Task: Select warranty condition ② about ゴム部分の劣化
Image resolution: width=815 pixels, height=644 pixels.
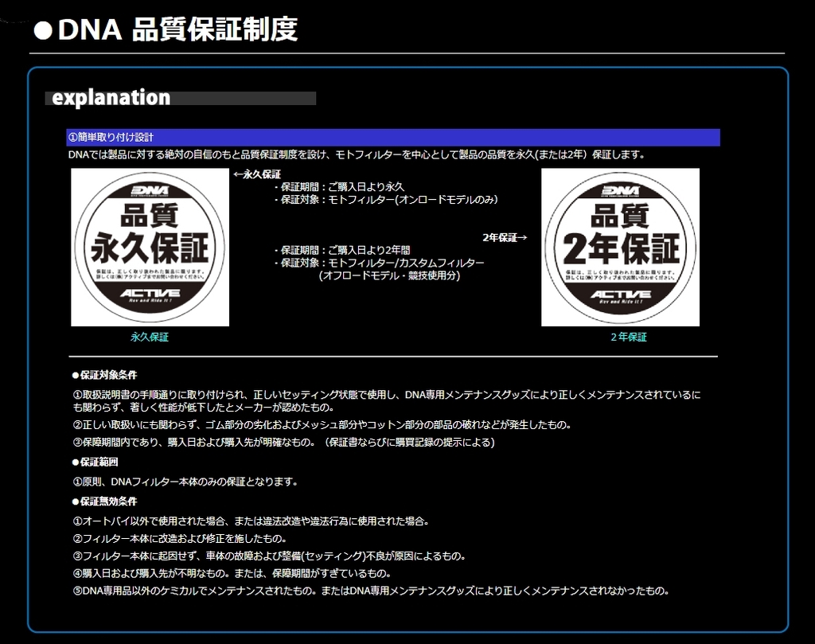Action: coord(322,424)
